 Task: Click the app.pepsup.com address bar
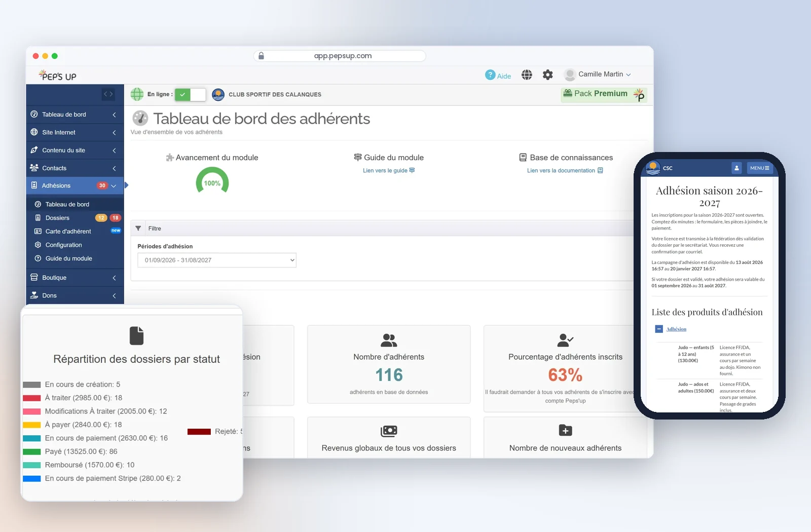coord(340,56)
